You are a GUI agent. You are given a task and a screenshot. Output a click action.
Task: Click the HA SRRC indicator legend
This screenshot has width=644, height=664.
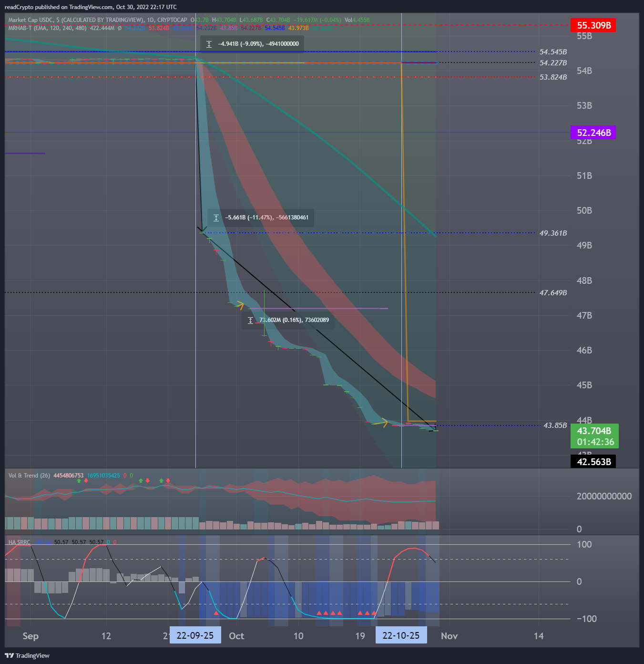(x=19, y=542)
